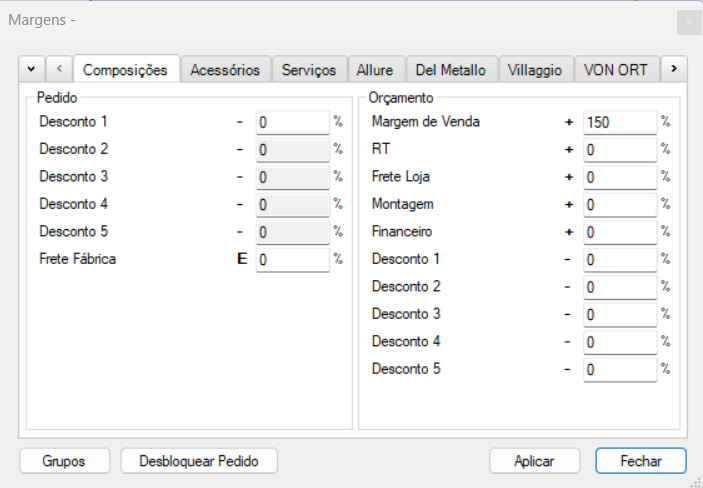This screenshot has height=488, width=703.
Task: Focus the Margem de Venda field
Action: [x=620, y=122]
